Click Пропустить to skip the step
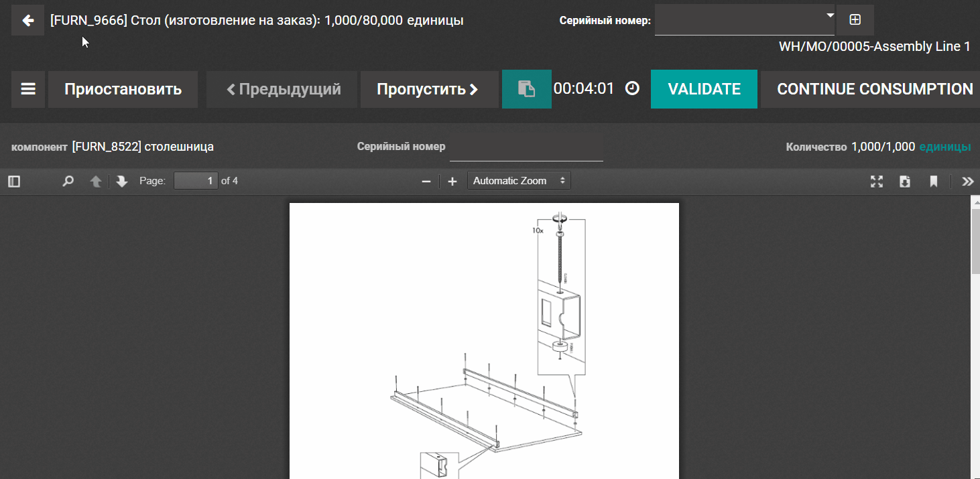Viewport: 980px width, 479px height. 429,88
